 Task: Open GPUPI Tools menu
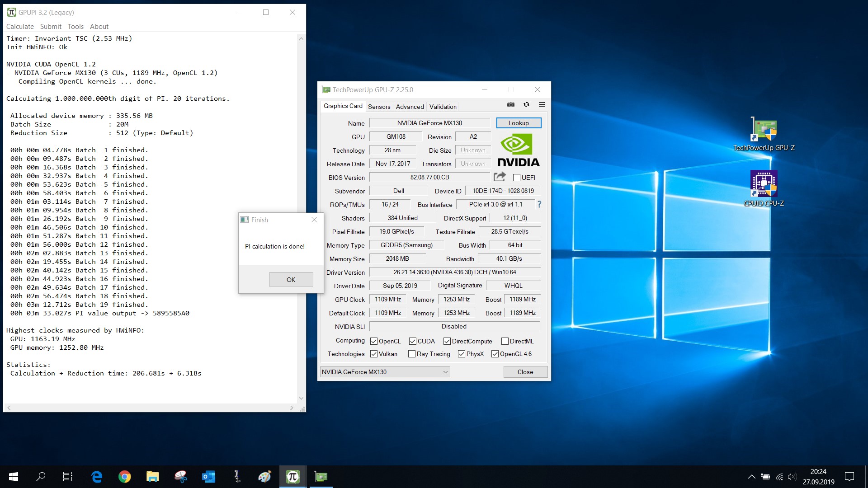coord(75,27)
